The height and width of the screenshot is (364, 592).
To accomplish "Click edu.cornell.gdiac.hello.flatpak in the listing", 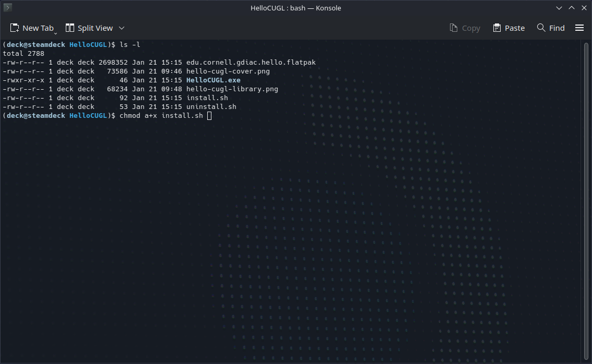I will (x=251, y=63).
